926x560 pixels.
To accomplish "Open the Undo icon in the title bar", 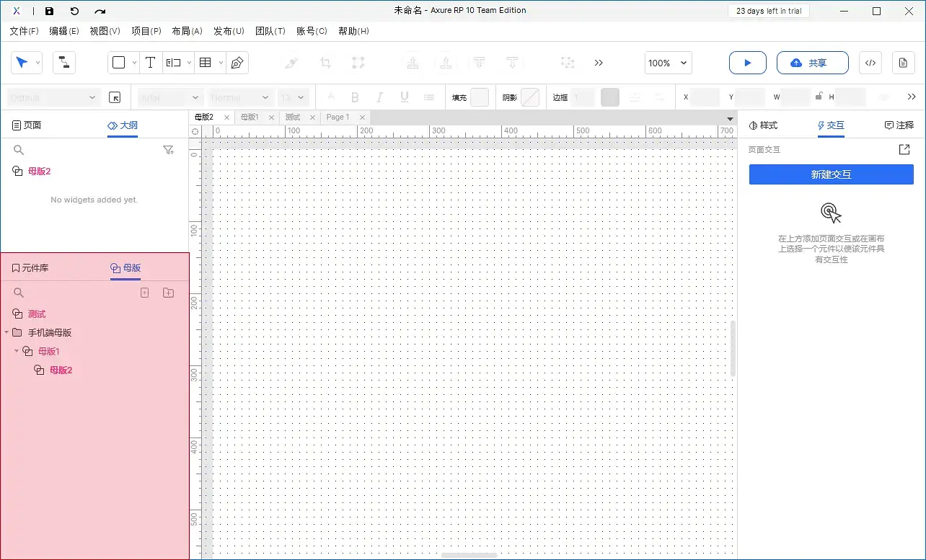I will pyautogui.click(x=75, y=10).
